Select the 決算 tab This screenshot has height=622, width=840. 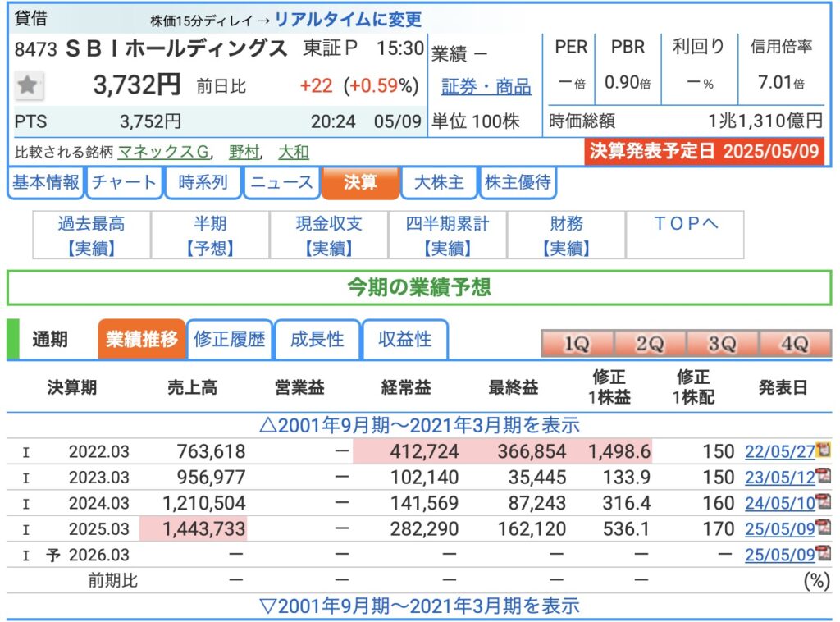click(x=360, y=183)
